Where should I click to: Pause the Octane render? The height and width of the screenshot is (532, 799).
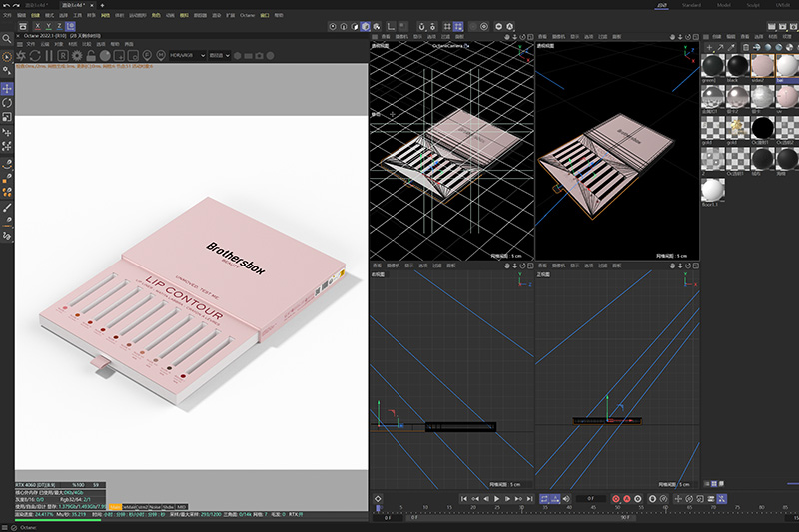(49, 56)
